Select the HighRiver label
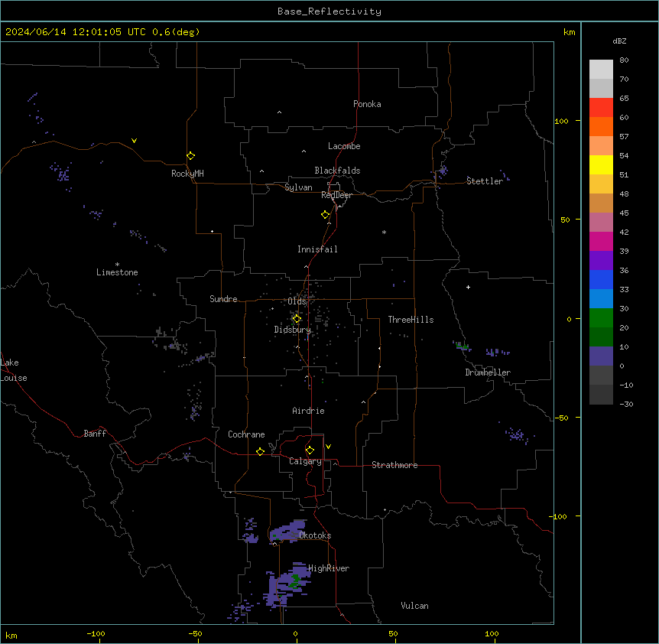Image resolution: width=659 pixels, height=644 pixels. coord(329,568)
